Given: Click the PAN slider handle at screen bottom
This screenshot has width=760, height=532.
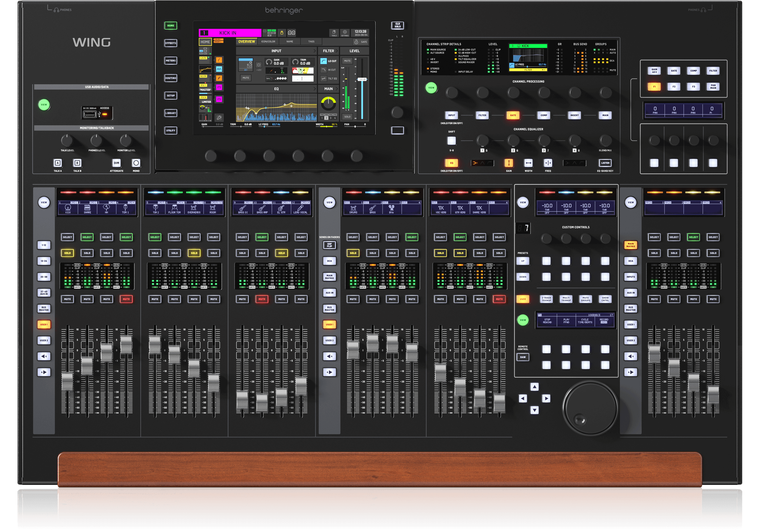Looking at the screenshot, I should pos(355,127).
